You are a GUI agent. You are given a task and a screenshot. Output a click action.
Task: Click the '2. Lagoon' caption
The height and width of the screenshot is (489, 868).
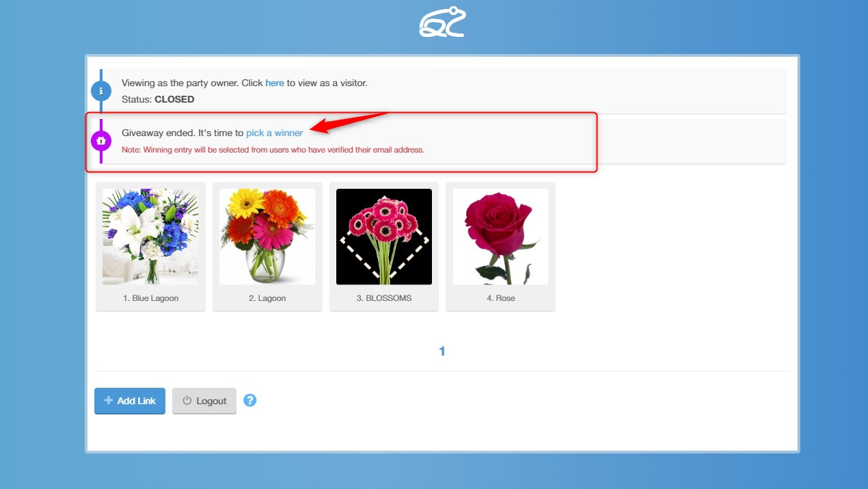267,298
